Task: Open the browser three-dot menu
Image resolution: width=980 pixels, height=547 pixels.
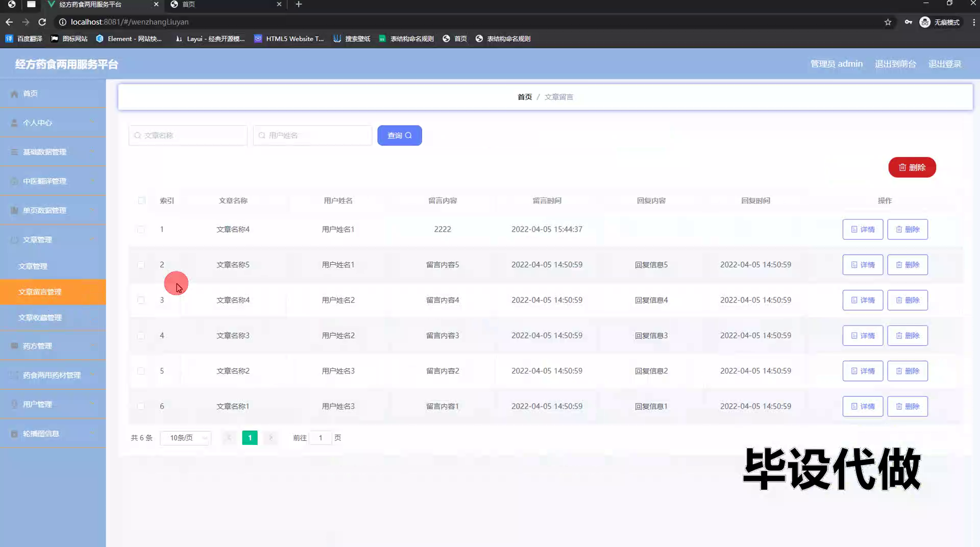Action: pos(973,22)
